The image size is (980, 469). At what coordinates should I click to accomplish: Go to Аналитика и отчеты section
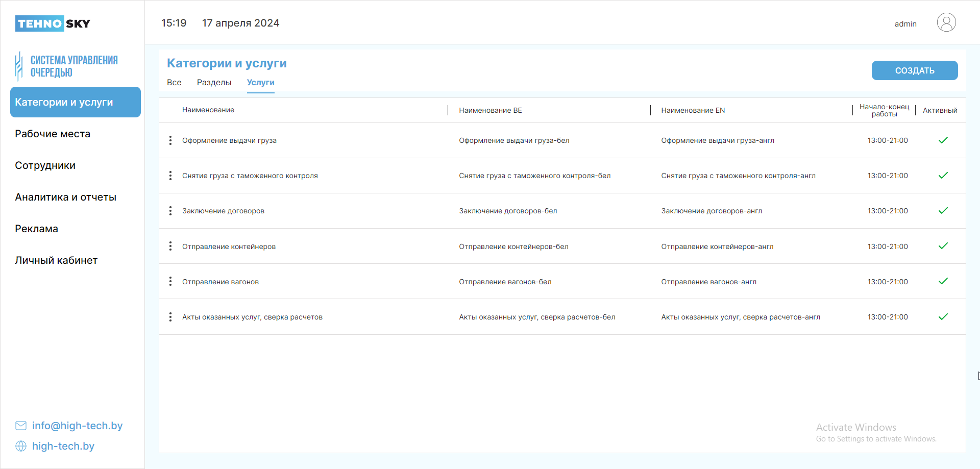pyautogui.click(x=65, y=197)
